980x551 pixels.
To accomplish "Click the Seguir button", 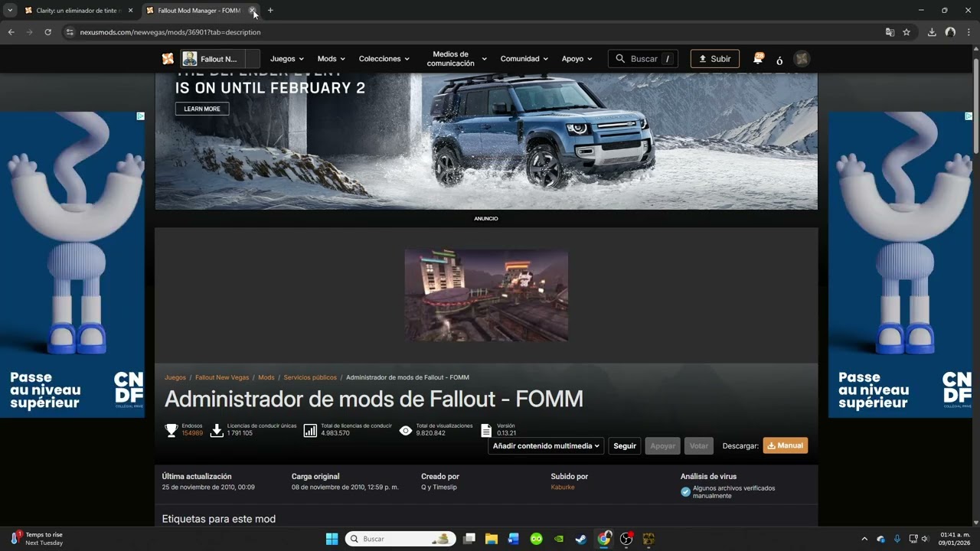I will [625, 445].
